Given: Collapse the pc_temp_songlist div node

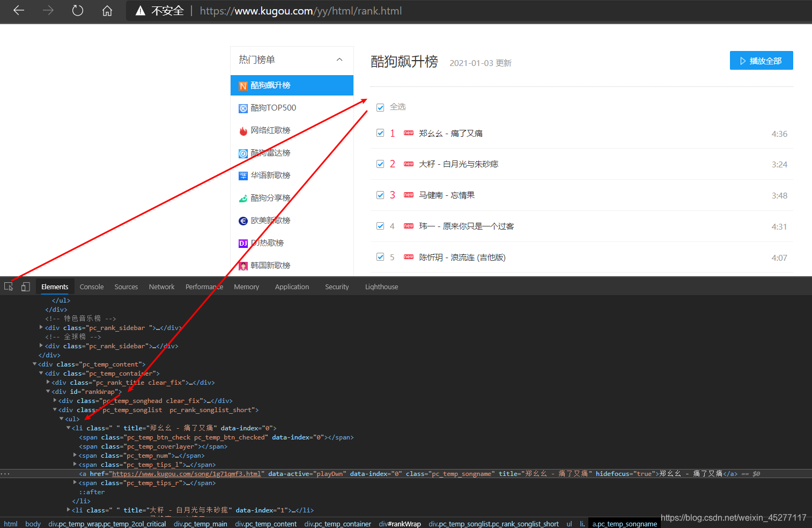Looking at the screenshot, I should [x=55, y=410].
